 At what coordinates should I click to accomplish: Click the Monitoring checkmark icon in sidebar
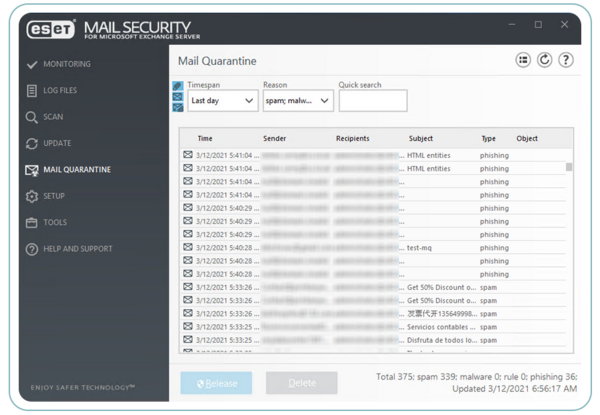click(32, 65)
